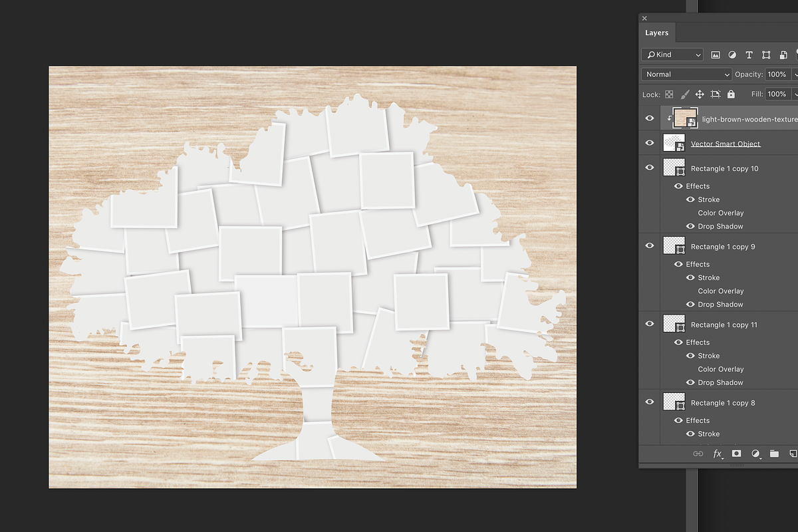Filter layers by pixel layer icon
This screenshot has width=798, height=532.
[x=716, y=55]
